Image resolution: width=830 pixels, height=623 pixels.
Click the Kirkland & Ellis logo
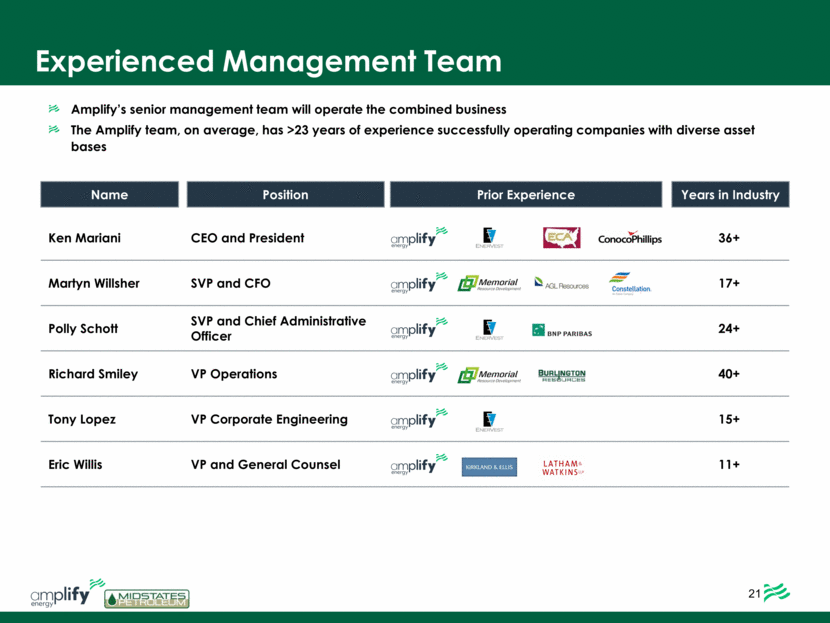489,467
